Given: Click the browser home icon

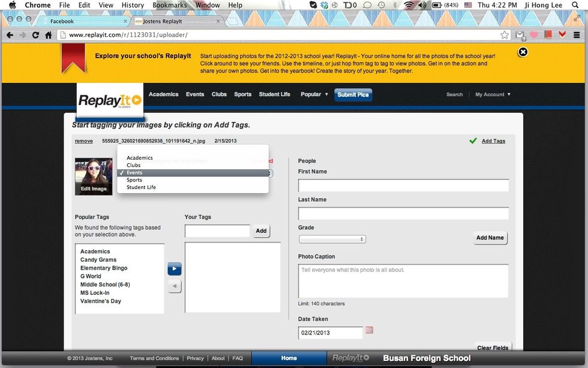Looking at the screenshot, I should point(49,35).
